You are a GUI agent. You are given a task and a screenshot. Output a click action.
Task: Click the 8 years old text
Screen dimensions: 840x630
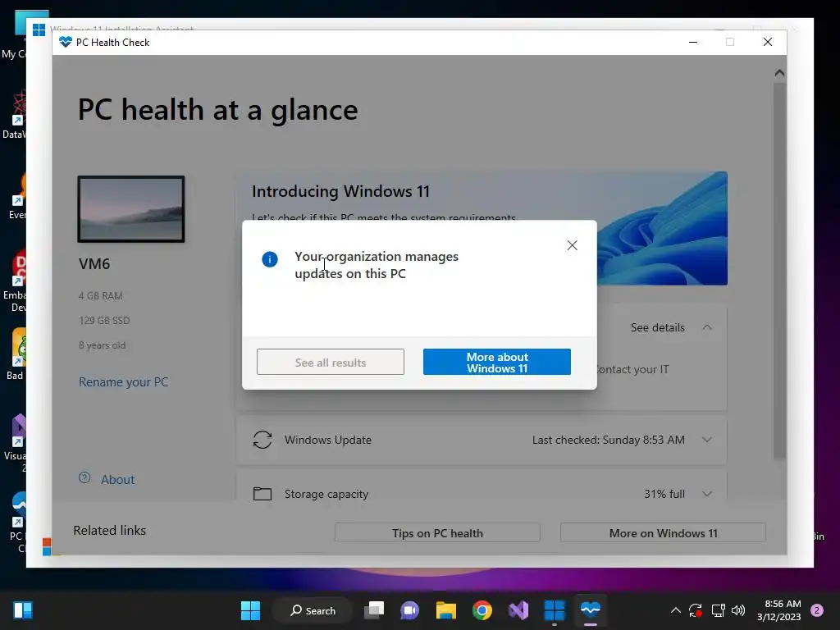(103, 345)
